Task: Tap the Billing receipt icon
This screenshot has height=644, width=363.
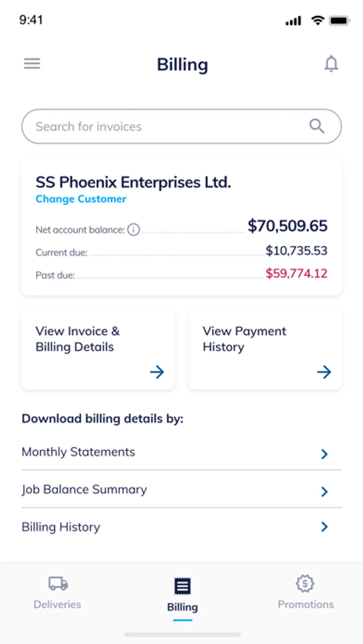Action: [182, 586]
